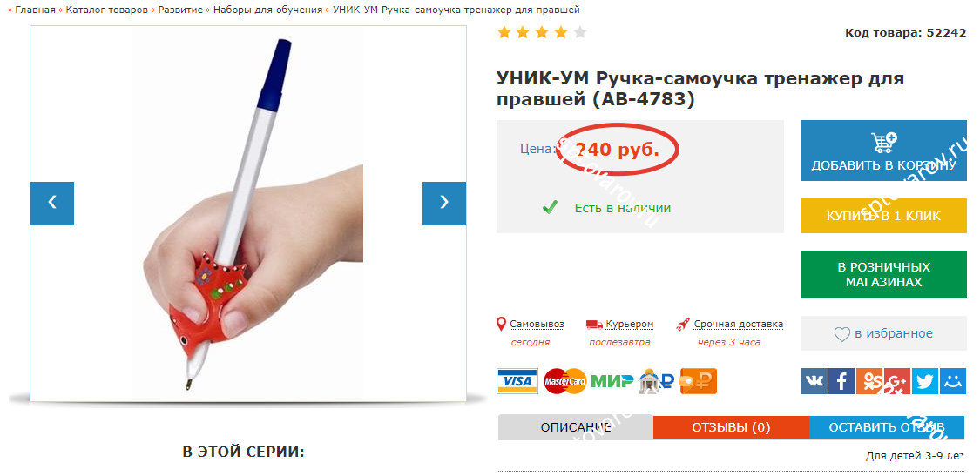Add item to favorites heart
The width and height of the screenshot is (980, 476).
click(x=841, y=334)
